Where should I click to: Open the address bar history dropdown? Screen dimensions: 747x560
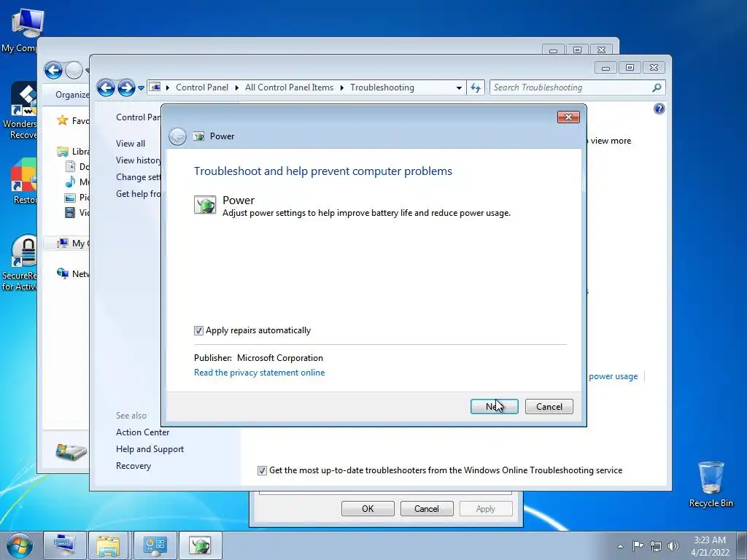pos(459,87)
